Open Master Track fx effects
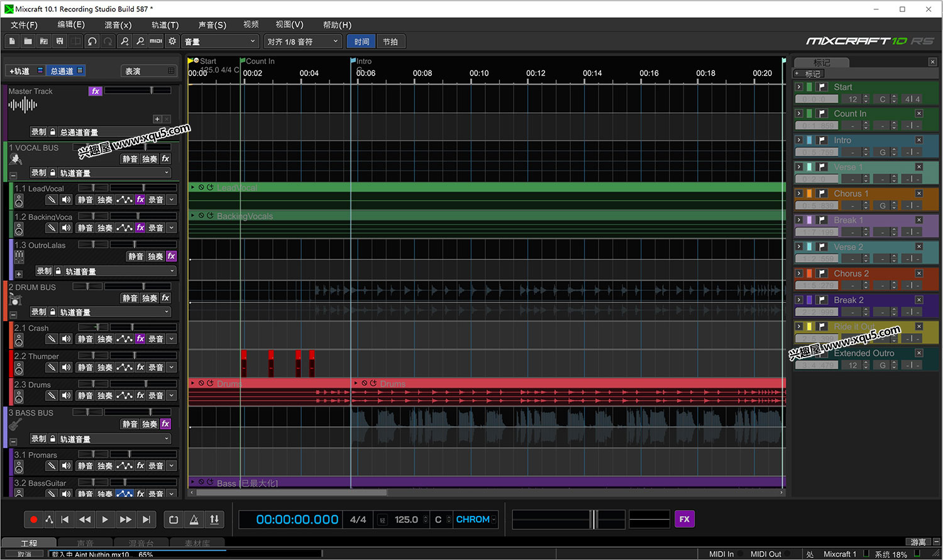The height and width of the screenshot is (560, 943). [x=95, y=91]
